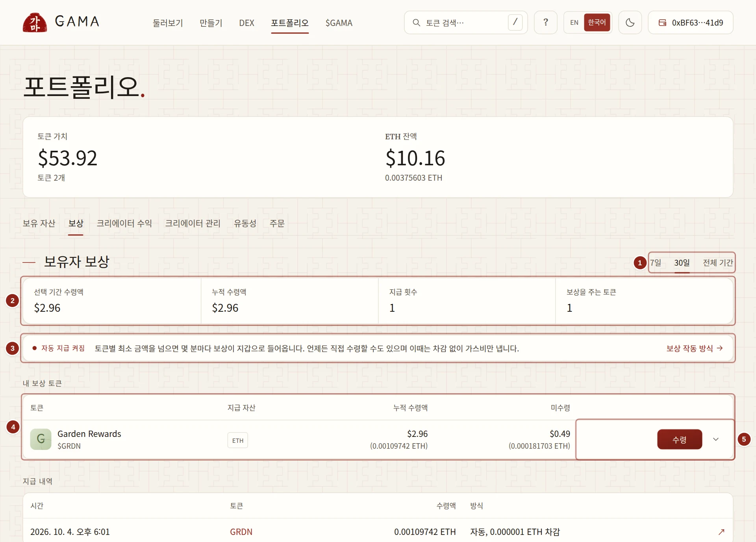Open the 포트폴리오 nav item
This screenshot has height=542, width=756.
290,23
